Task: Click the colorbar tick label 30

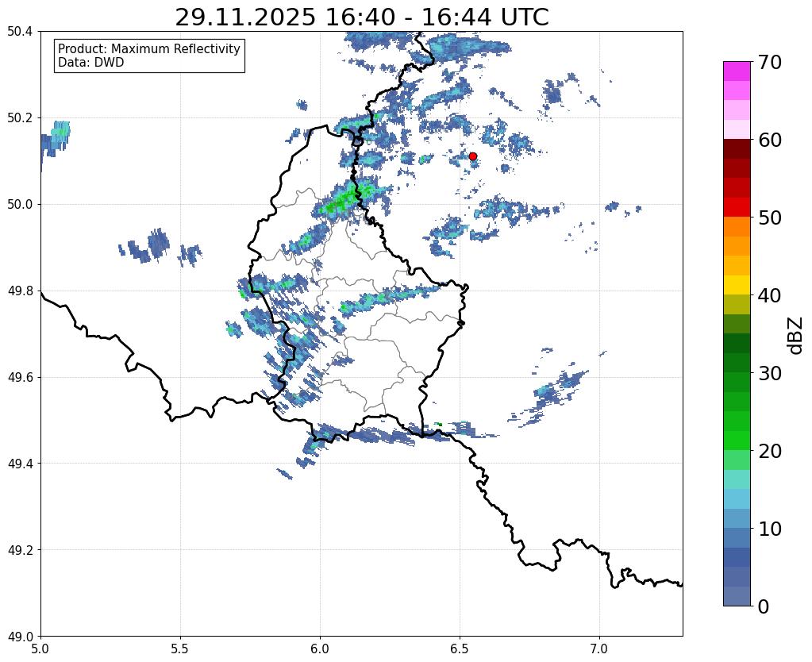Action: pyautogui.click(x=770, y=373)
